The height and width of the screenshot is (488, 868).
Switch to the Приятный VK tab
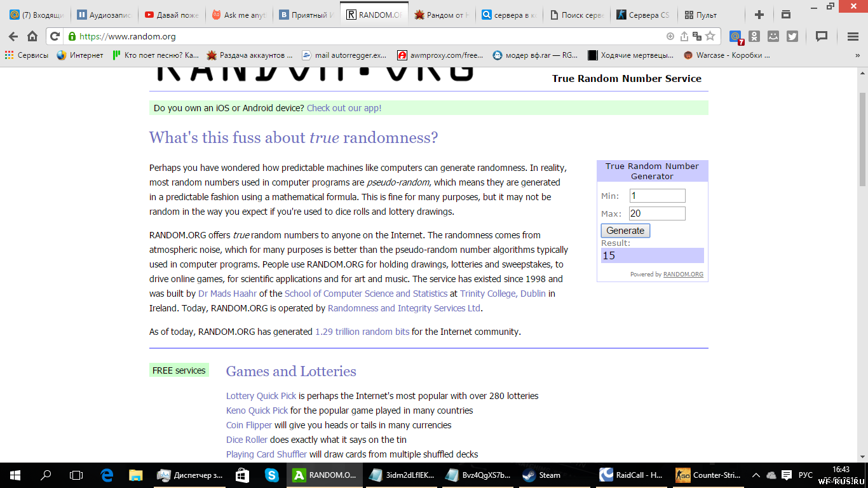click(x=307, y=15)
